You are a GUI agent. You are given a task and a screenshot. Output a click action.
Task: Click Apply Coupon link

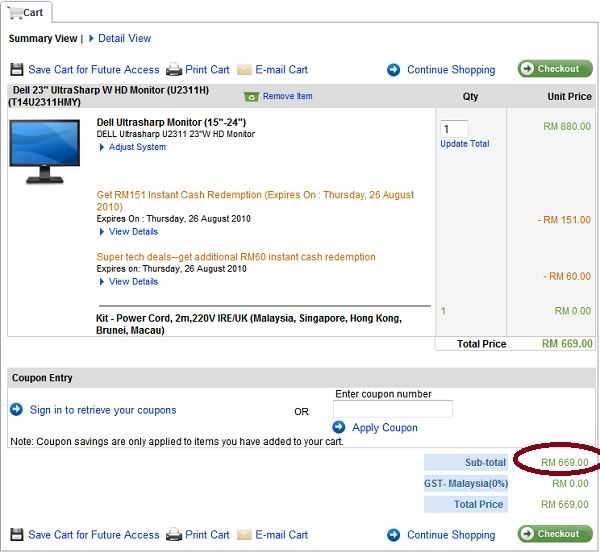[385, 427]
